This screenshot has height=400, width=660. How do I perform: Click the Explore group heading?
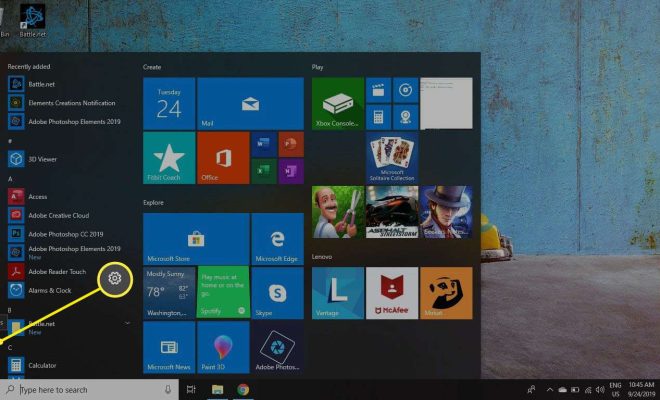[153, 203]
